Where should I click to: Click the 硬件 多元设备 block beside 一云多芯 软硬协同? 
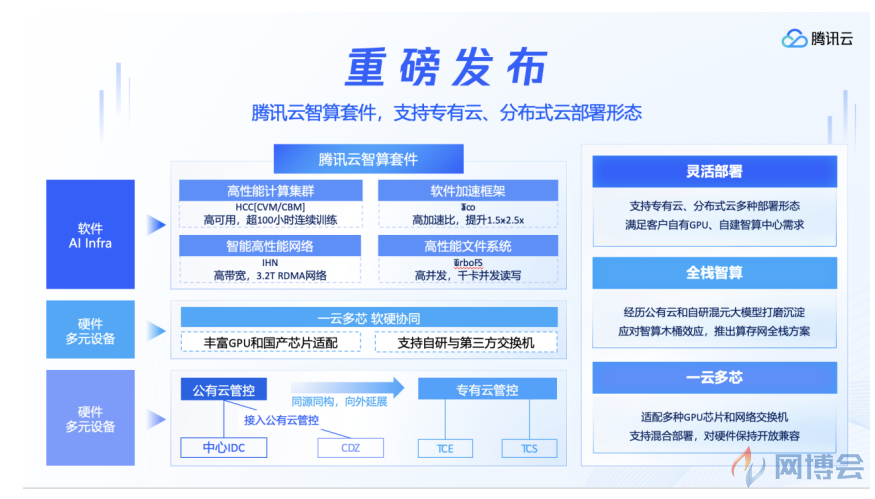(90, 330)
